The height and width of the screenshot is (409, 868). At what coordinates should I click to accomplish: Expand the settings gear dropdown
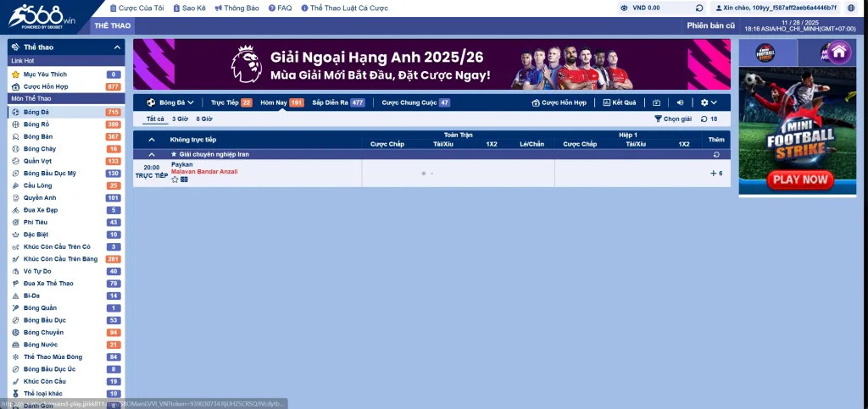[x=709, y=102]
